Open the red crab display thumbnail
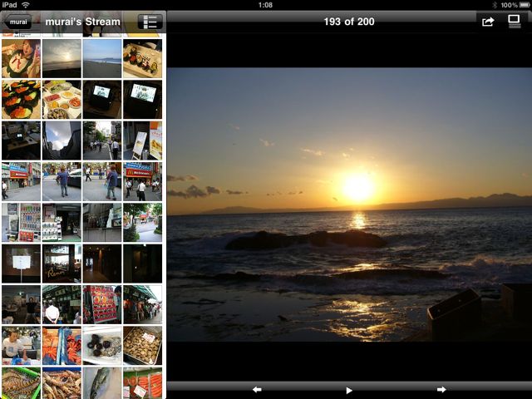Viewport: 532px width, 399px height. click(x=62, y=346)
